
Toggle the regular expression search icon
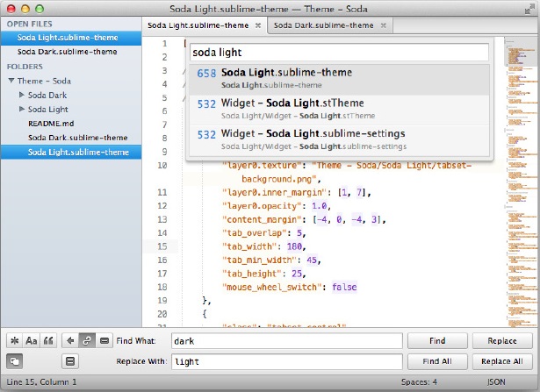tap(14, 341)
